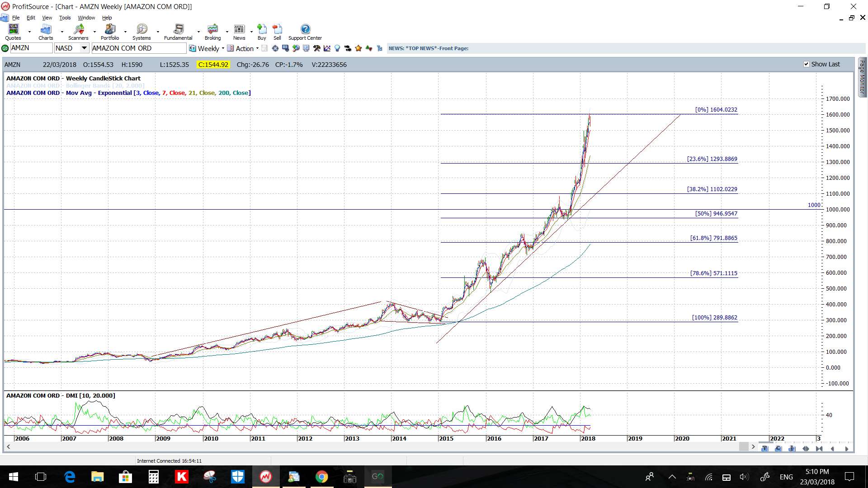The width and height of the screenshot is (868, 488).
Task: Toggle the Show Last checkbox
Action: 806,64
